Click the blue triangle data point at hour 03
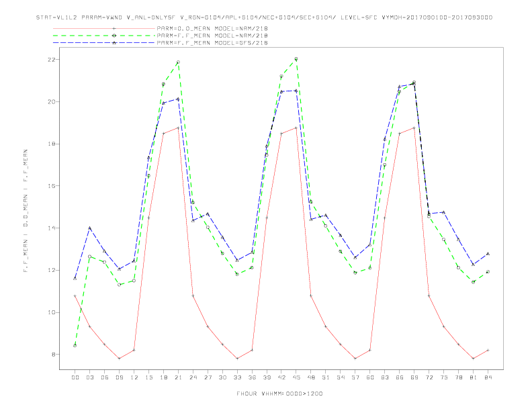 (89, 228)
